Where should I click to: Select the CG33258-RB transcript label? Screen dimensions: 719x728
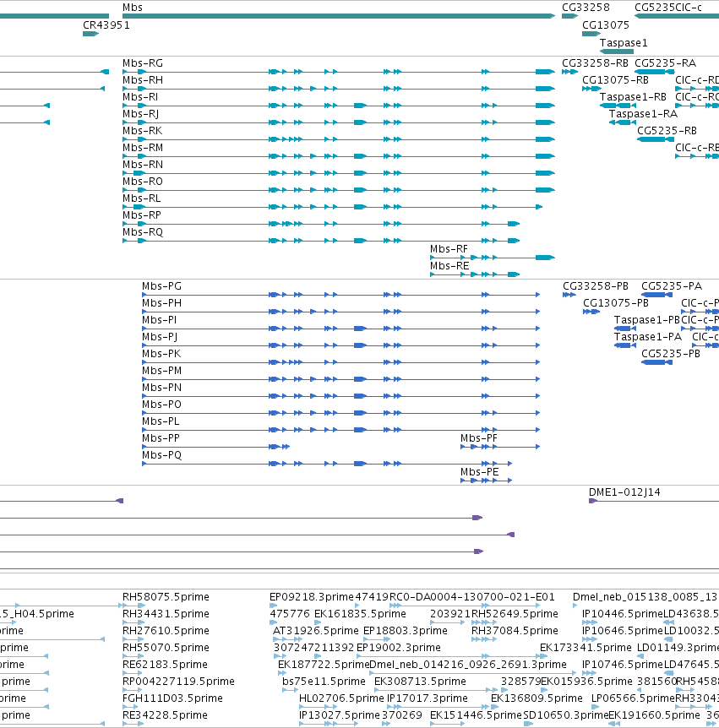[595, 63]
